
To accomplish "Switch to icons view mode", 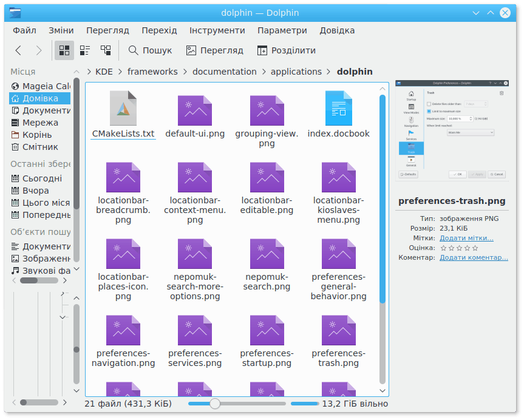I will coord(64,50).
